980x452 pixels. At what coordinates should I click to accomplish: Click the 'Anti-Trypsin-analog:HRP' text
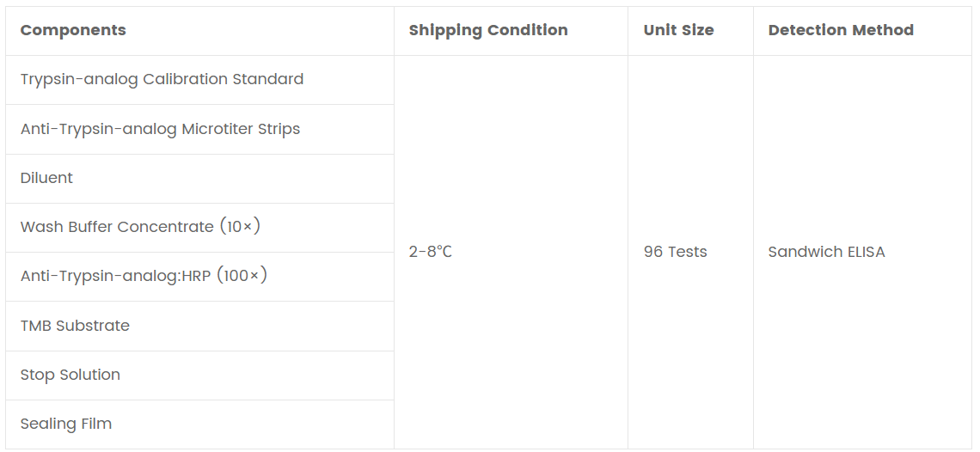[x=115, y=276]
